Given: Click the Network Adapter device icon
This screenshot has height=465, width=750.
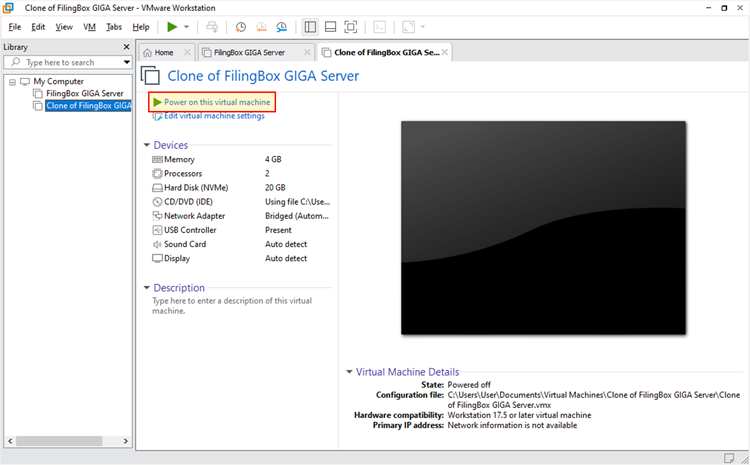Looking at the screenshot, I should (x=157, y=216).
